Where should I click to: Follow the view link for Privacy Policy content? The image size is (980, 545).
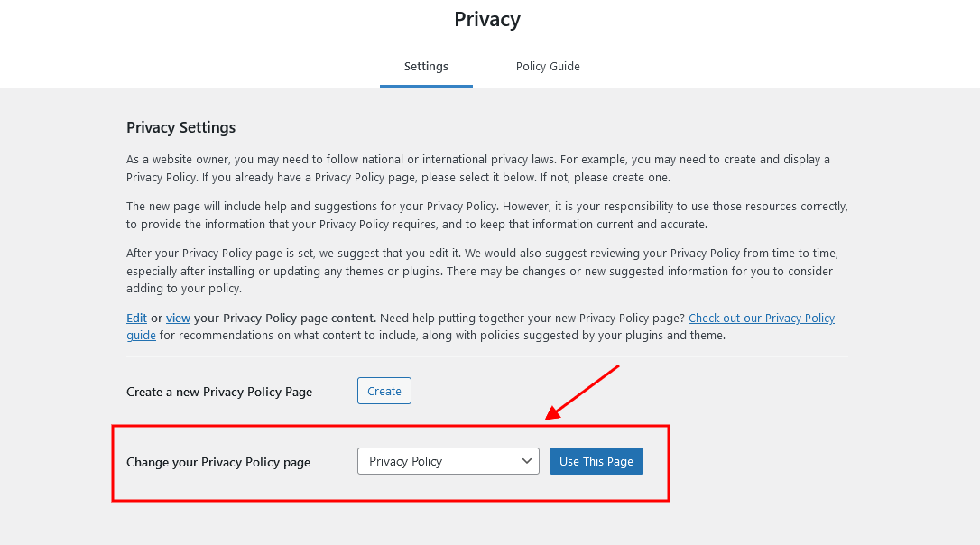click(x=178, y=319)
